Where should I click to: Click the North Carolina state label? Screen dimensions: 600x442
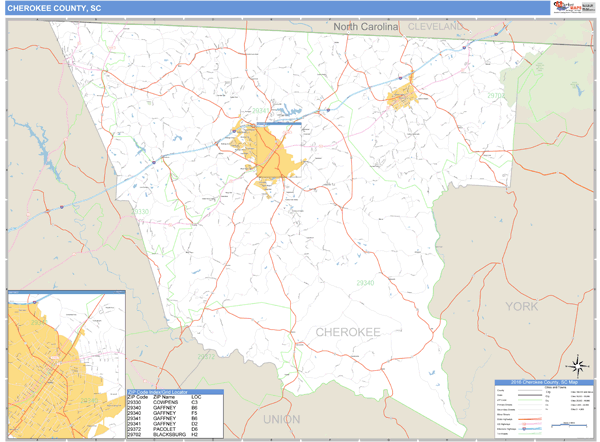coord(366,27)
